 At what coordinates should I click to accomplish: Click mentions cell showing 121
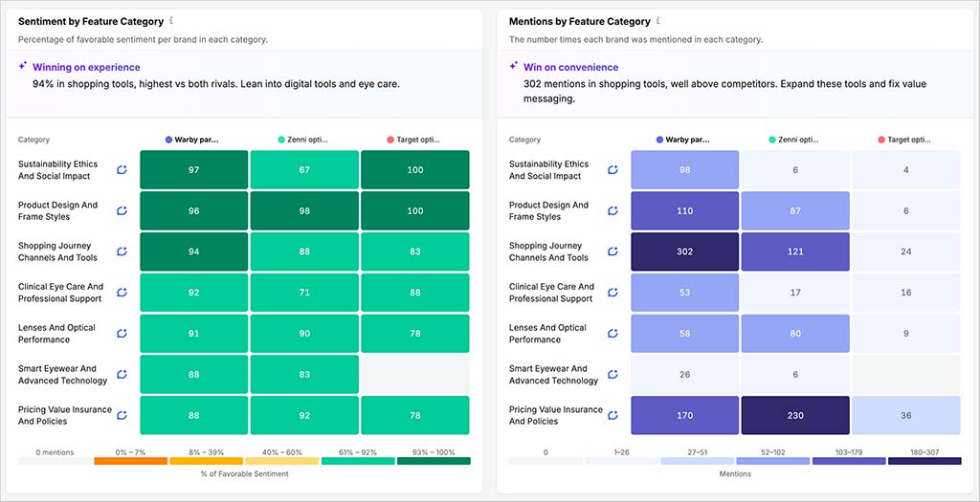click(x=795, y=251)
